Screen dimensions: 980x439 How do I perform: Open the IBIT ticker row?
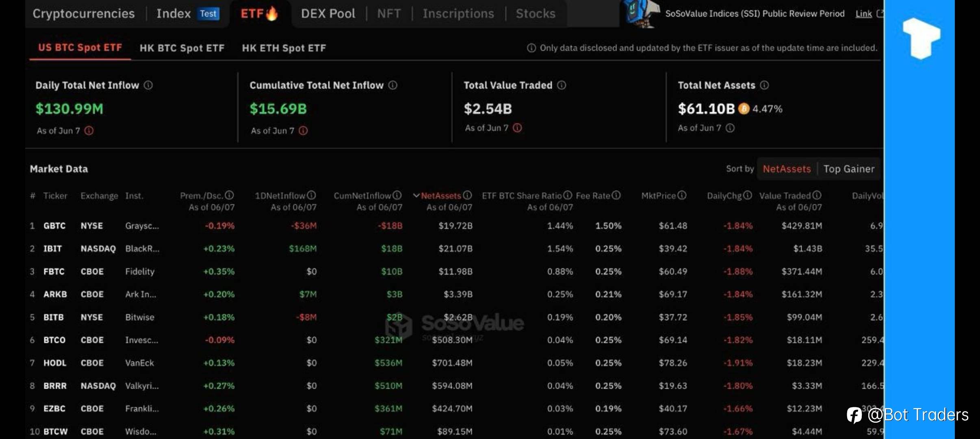(53, 248)
